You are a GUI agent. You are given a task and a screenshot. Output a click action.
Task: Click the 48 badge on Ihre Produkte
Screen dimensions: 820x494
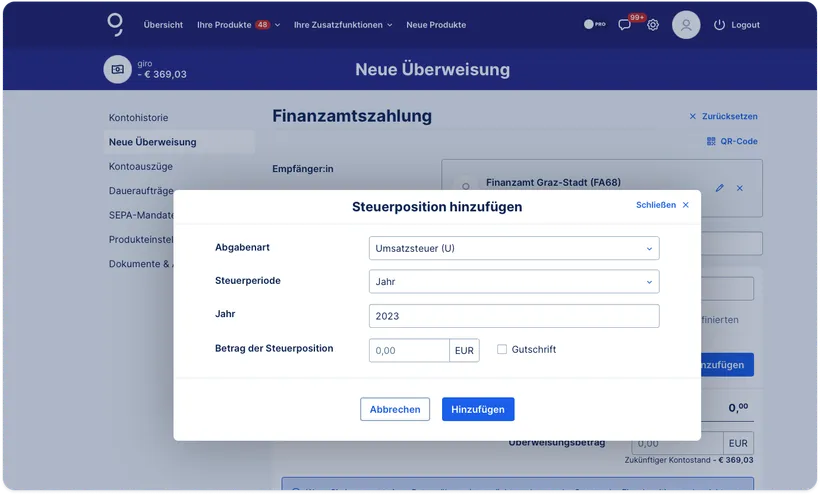pyautogui.click(x=263, y=25)
